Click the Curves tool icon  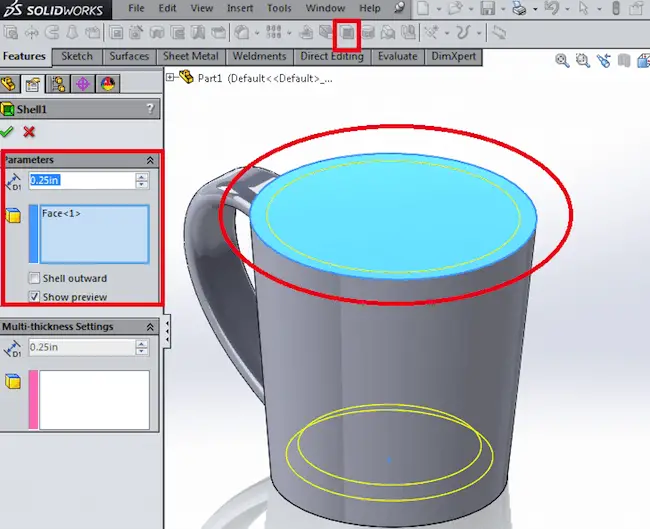463,32
